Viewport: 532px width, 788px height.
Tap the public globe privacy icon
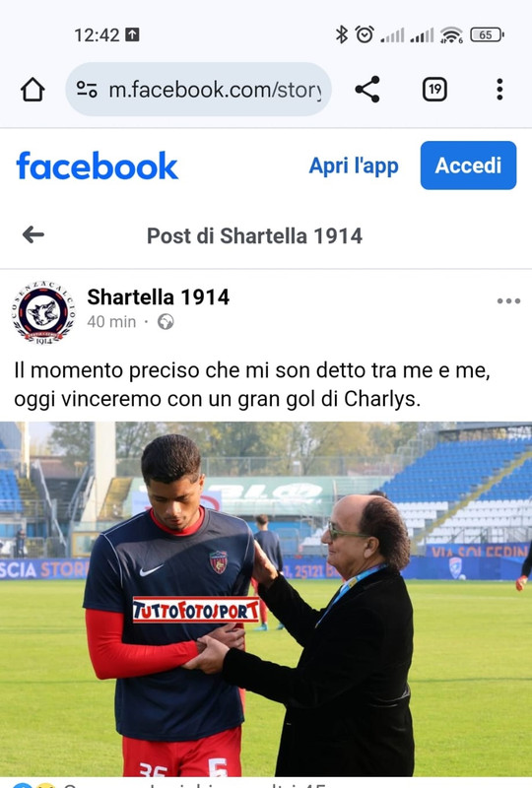point(166,322)
